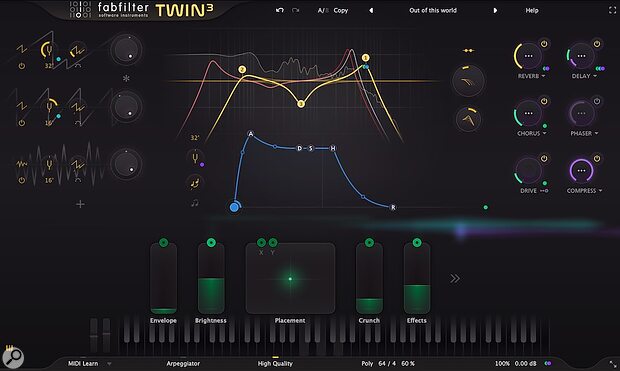This screenshot has height=371, width=620.
Task: Open the 'Out of this world' preset menu
Action: (433, 11)
